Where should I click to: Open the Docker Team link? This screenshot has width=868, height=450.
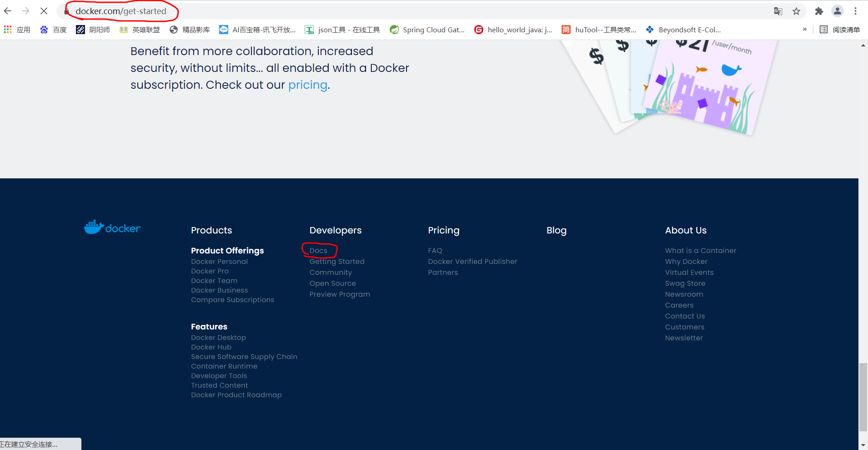click(214, 281)
